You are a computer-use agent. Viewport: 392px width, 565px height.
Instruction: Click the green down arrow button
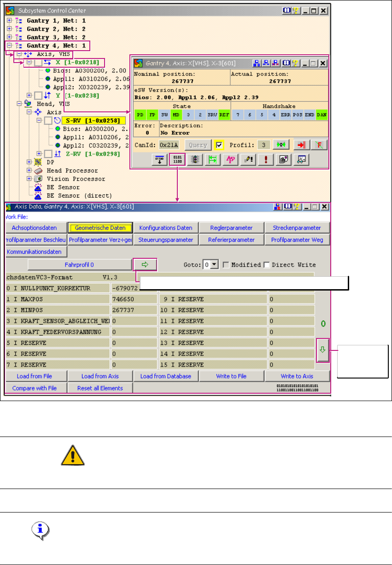coord(323,353)
